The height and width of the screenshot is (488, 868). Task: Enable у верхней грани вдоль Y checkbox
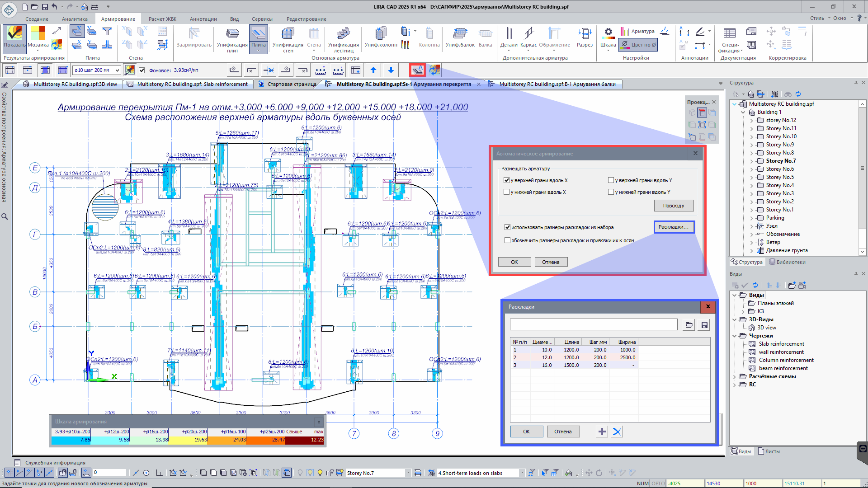pos(611,180)
